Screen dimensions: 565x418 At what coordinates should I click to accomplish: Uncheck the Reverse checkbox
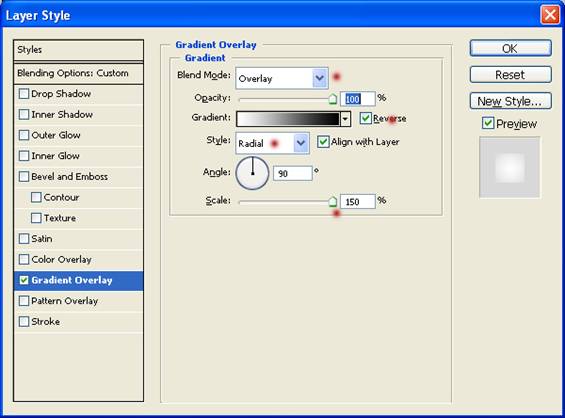[366, 118]
